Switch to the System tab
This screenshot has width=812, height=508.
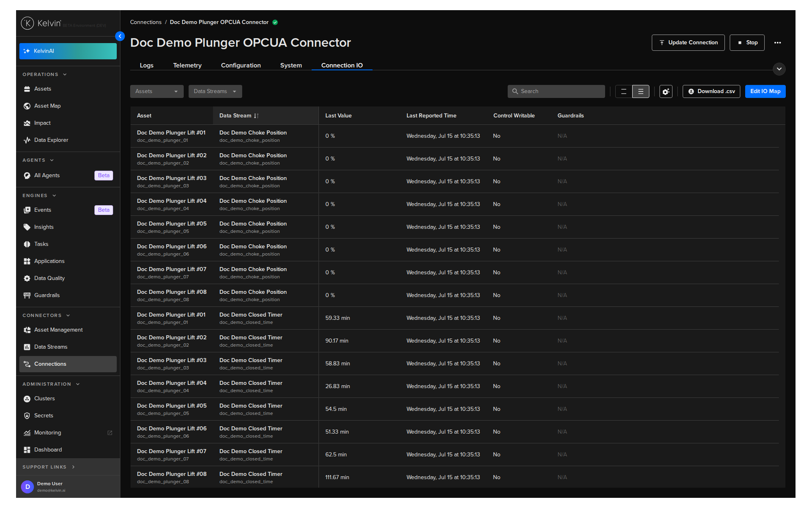pos(291,65)
